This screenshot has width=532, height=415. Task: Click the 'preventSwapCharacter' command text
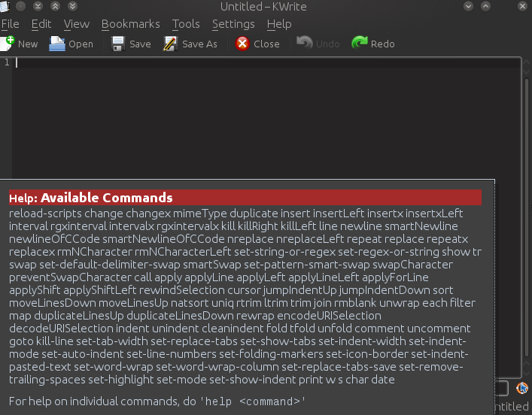click(70, 277)
